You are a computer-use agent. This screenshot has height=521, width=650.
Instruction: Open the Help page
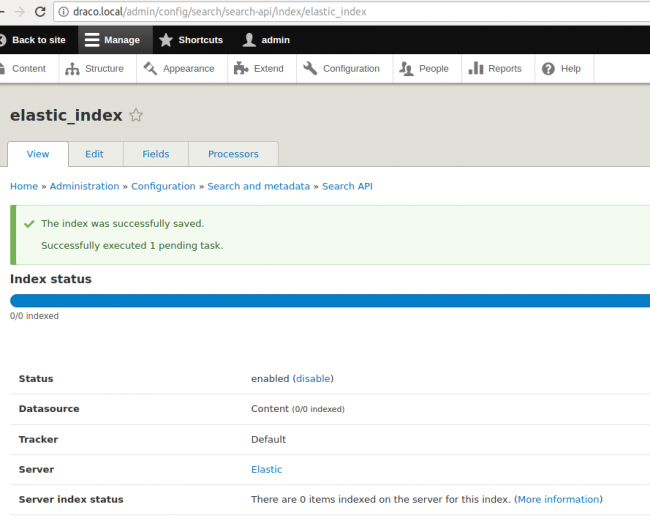(x=561, y=69)
